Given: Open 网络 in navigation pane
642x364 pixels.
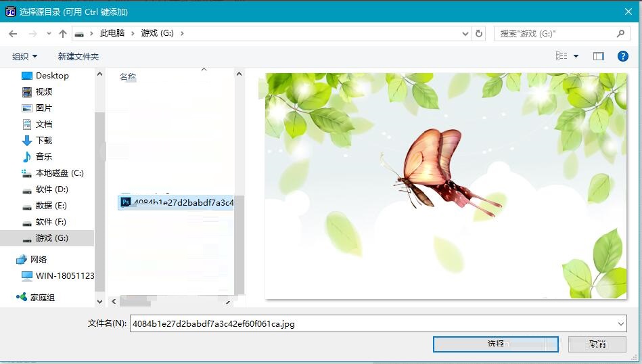Looking at the screenshot, I should [39, 260].
